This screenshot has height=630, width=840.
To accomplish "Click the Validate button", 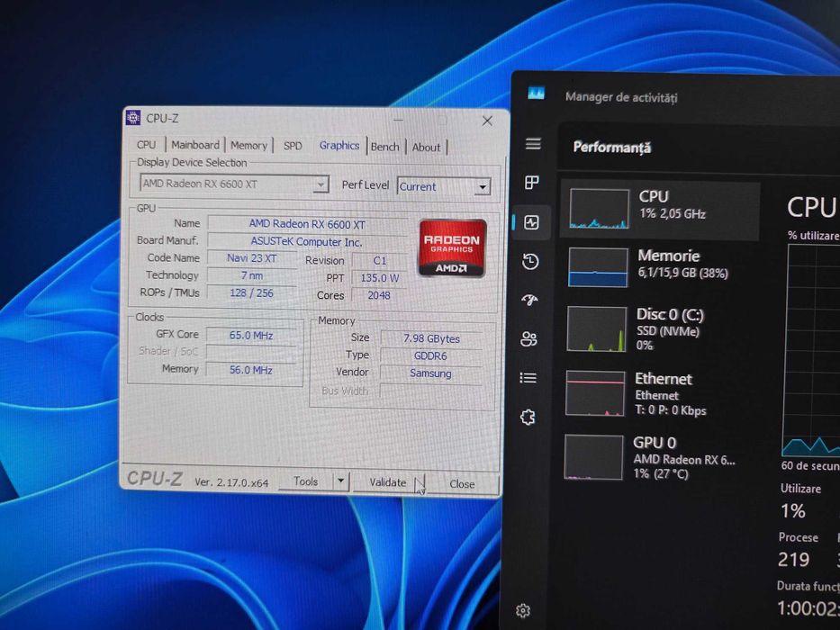I will click(x=388, y=482).
